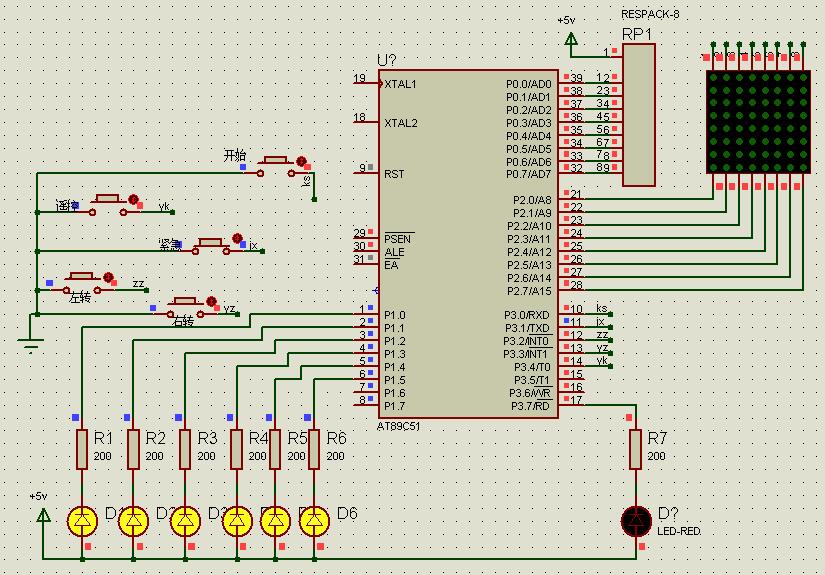Image resolution: width=825 pixels, height=575 pixels.
Task: Select resistor R1
Action: [x=82, y=449]
